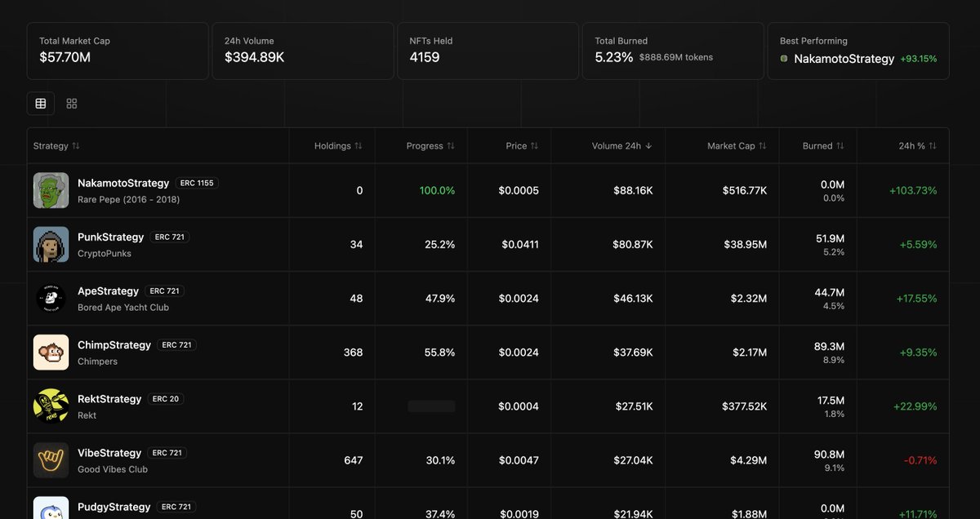Screen dimensions: 980x519
Task: Click the $888.69M tokens label
Action: 676,57
